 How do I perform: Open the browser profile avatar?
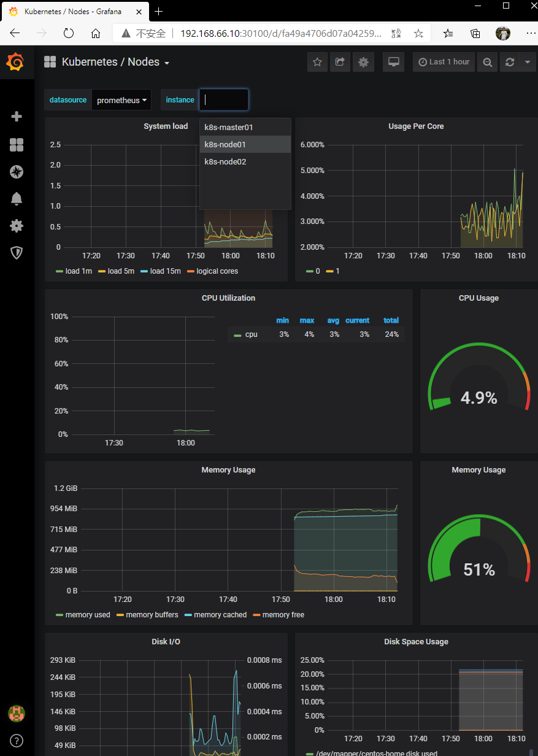coord(503,34)
